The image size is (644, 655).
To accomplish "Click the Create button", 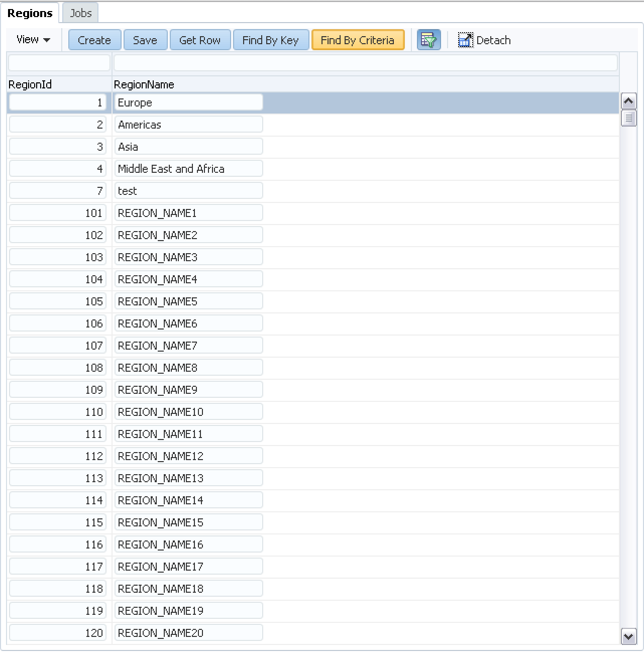I will click(x=94, y=40).
